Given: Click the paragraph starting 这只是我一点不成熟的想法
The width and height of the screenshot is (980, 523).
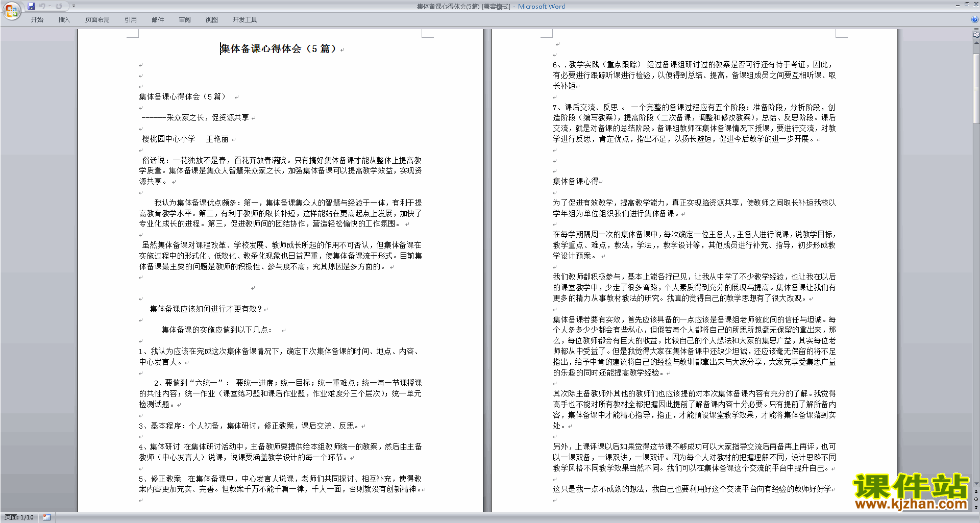Looking at the screenshot, I should click(x=692, y=489).
